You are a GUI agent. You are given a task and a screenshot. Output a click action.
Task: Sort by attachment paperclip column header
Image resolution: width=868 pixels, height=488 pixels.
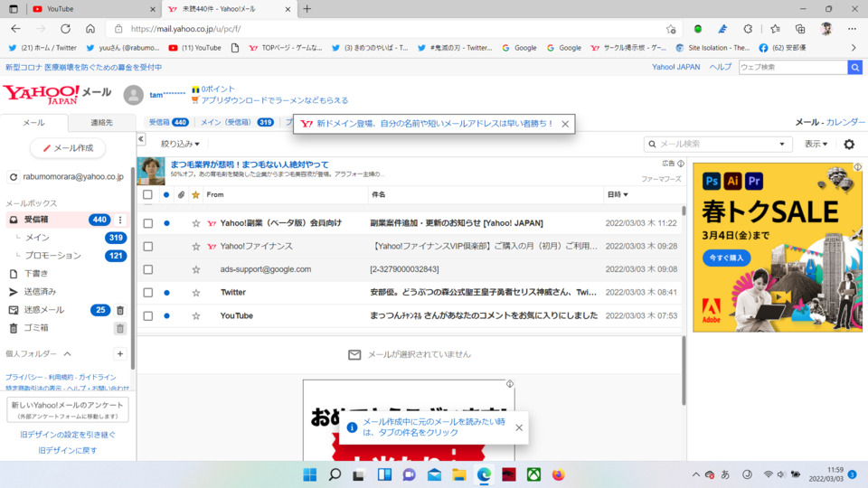tap(181, 195)
